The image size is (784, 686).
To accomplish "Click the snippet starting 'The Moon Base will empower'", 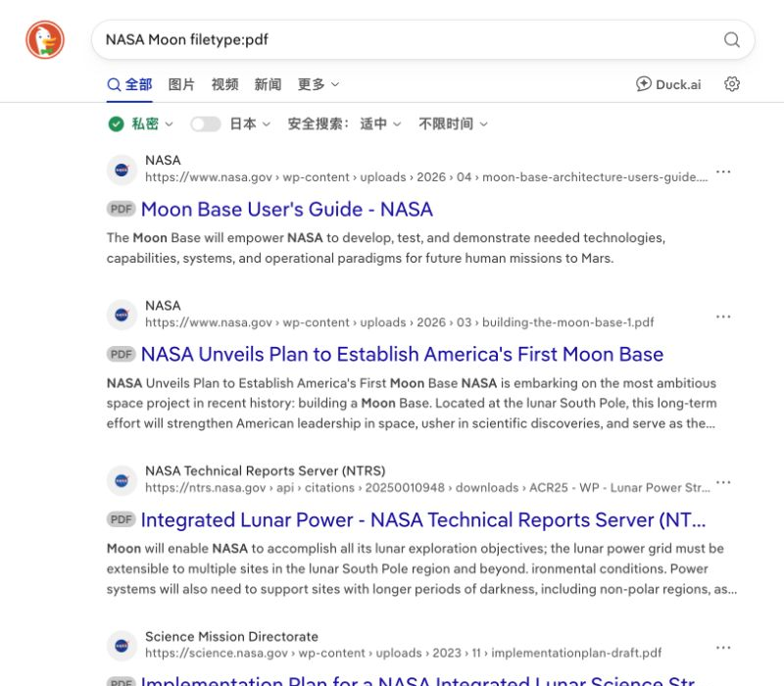I will pos(386,248).
